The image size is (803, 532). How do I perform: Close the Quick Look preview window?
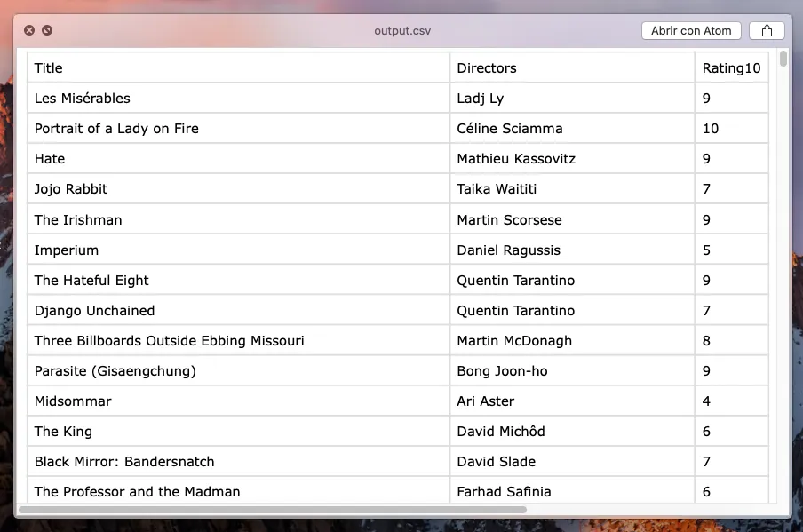point(29,30)
